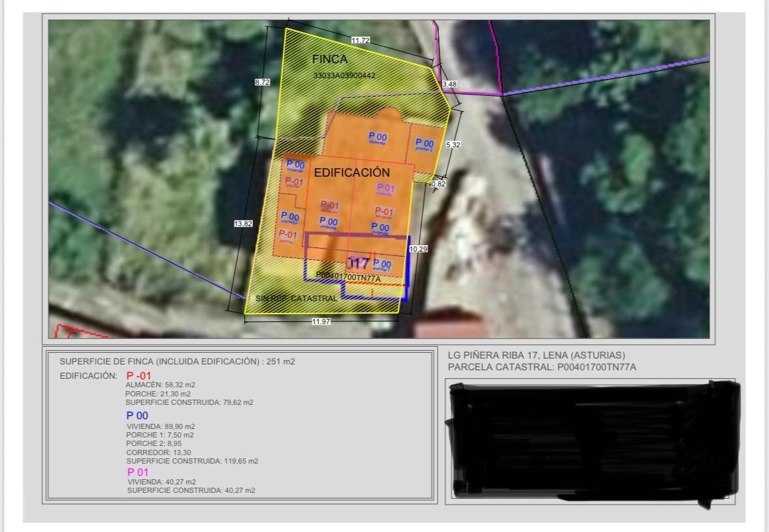
Task: Select the 5.32 dimension label
Action: (x=453, y=145)
